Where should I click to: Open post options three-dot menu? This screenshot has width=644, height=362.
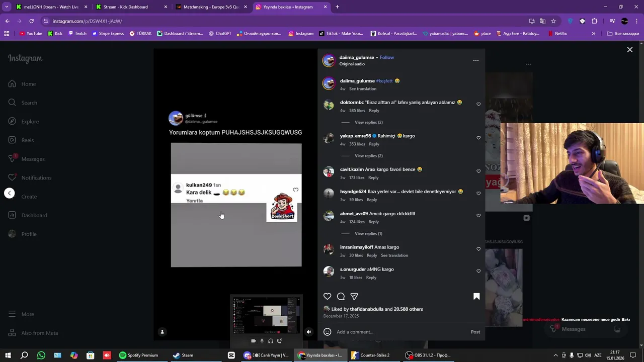pyautogui.click(x=476, y=60)
